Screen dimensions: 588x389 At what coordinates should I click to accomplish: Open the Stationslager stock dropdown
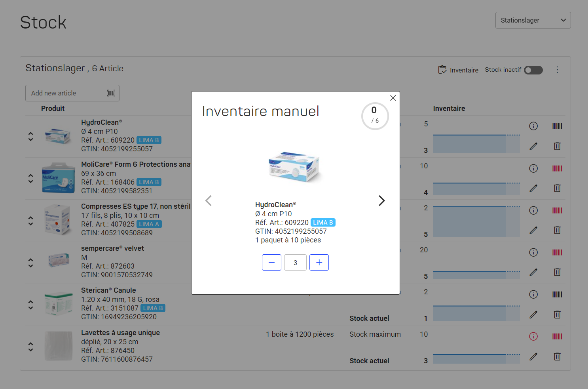click(x=533, y=20)
